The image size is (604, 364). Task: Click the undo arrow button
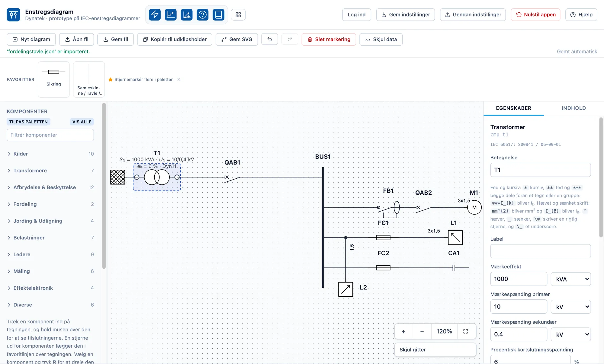[x=270, y=39]
